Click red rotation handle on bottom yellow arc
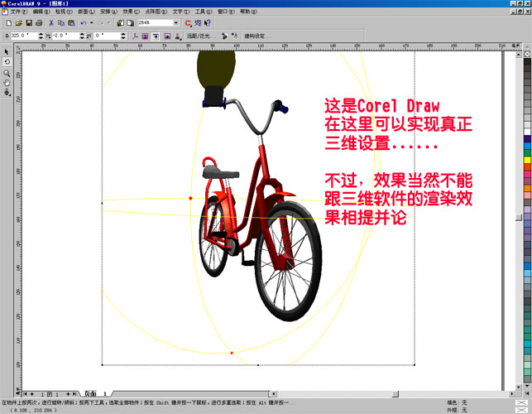Screen dimensions: 532x414 [x=232, y=353]
